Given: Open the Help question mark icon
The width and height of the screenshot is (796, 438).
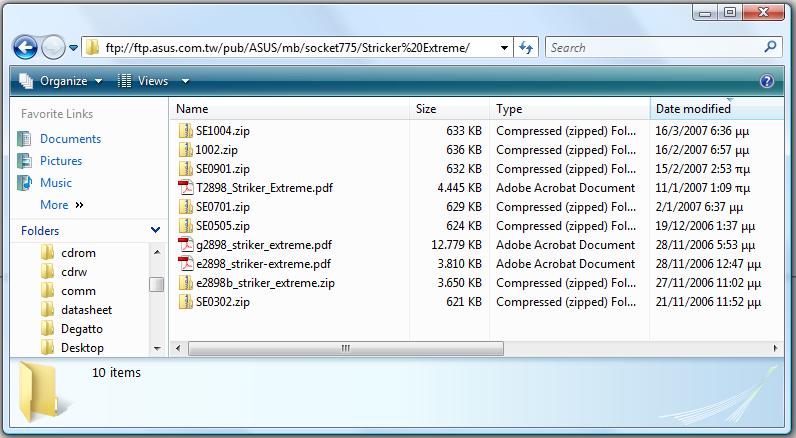Looking at the screenshot, I should (x=767, y=81).
